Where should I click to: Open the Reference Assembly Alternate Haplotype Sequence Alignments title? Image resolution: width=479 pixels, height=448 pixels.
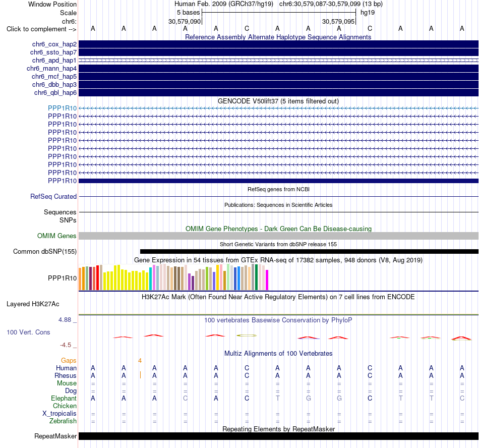[278, 37]
